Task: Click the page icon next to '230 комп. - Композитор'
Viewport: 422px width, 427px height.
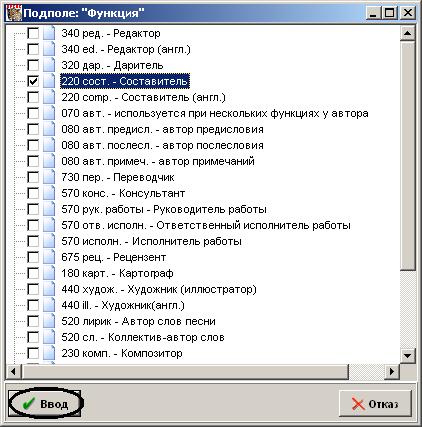Action: (49, 353)
